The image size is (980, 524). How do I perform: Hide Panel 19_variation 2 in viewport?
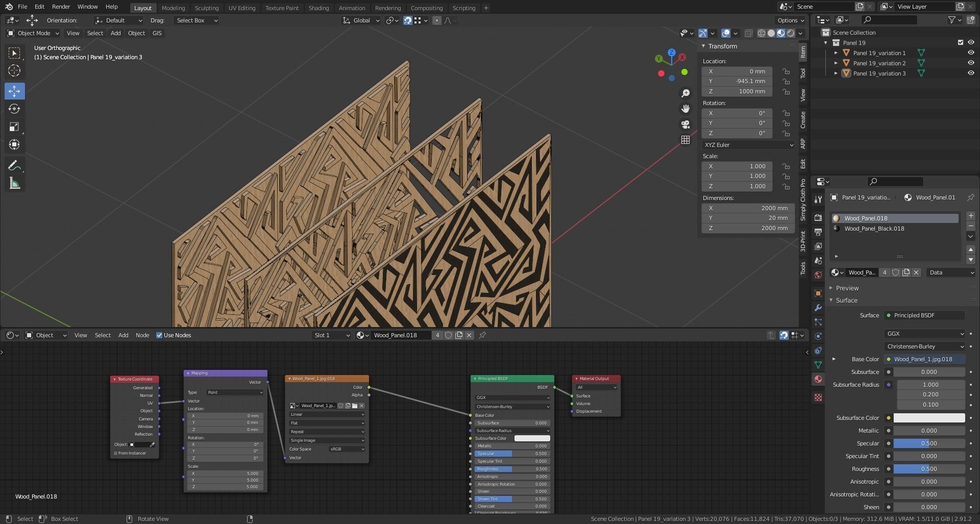pyautogui.click(x=971, y=63)
